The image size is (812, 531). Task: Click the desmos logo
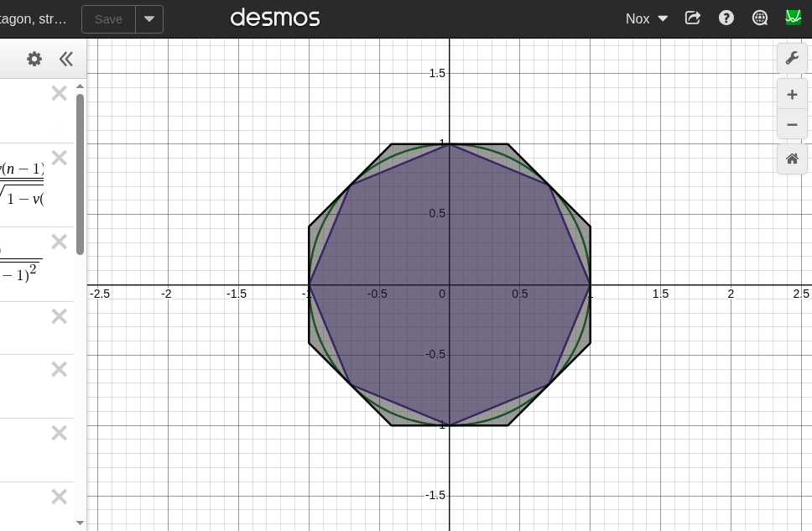point(275,18)
